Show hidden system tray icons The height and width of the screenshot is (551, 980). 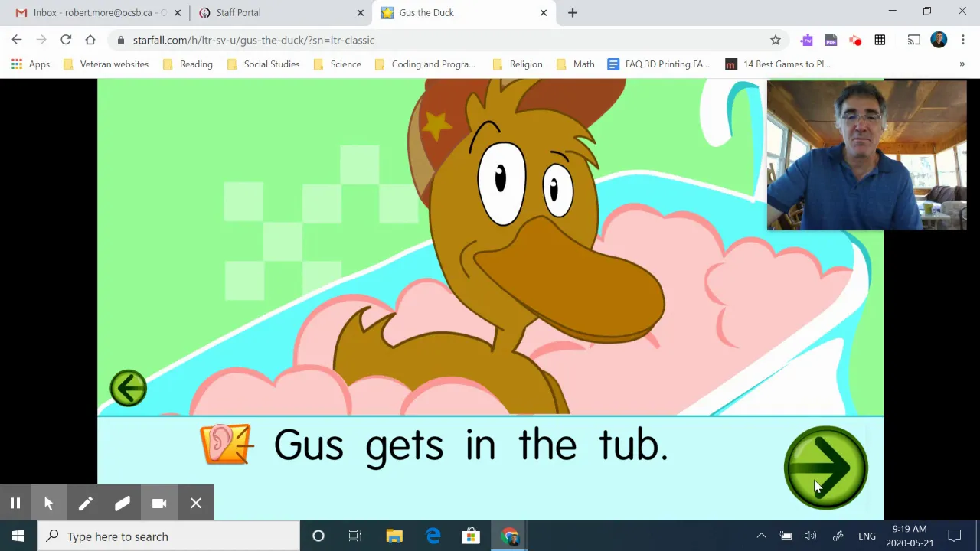(x=761, y=536)
